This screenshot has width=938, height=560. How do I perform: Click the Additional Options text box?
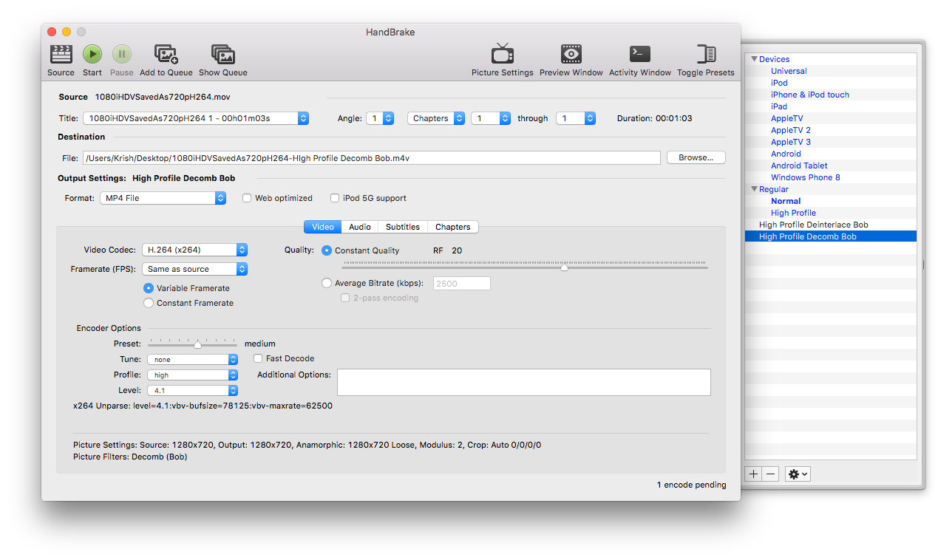(524, 382)
